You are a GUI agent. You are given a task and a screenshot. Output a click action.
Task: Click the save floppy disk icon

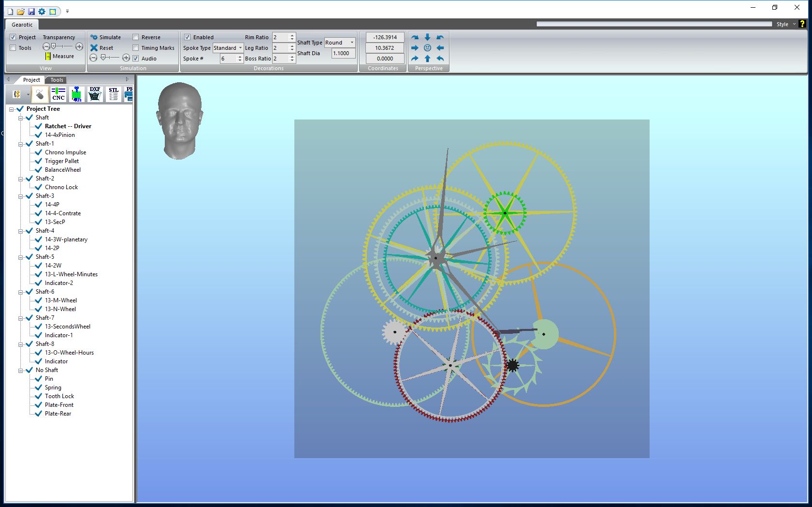click(31, 11)
